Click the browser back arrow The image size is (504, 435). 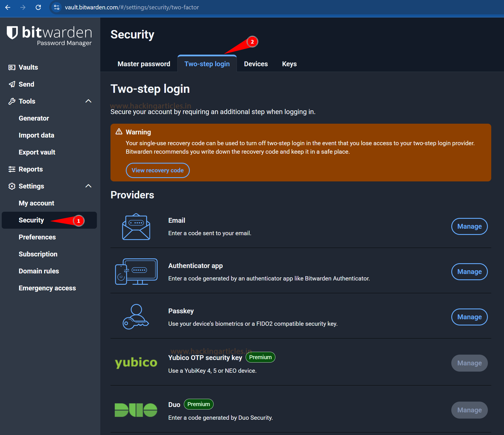8,7
